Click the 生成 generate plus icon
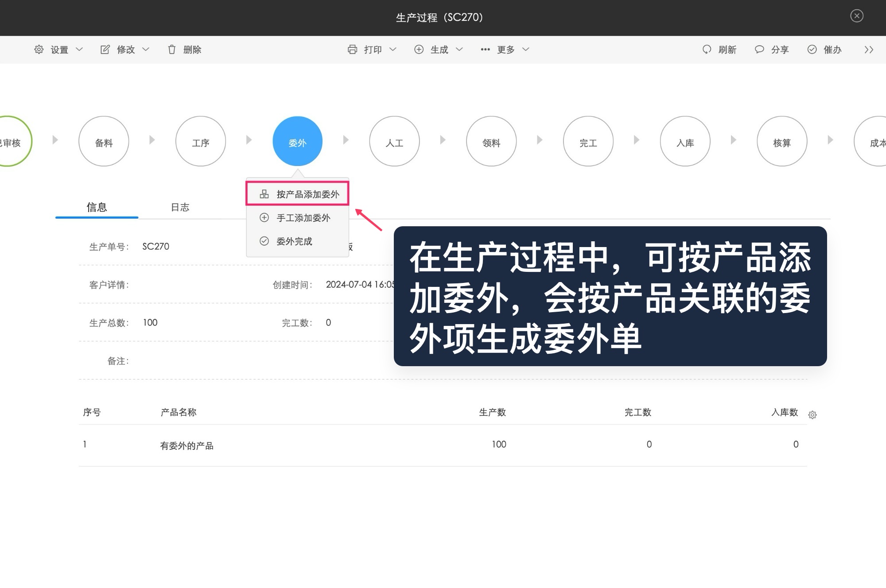Screen dimensions: 886x588 pos(418,49)
